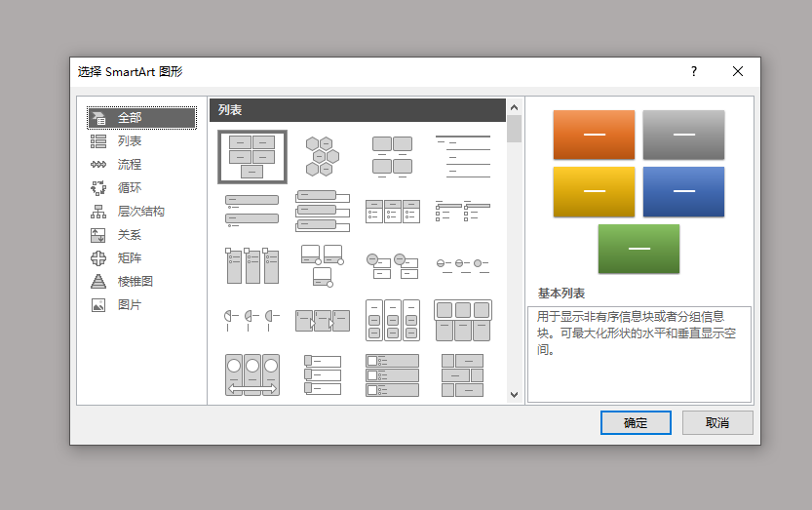The width and height of the screenshot is (812, 510).
Task: Choose the horizontal picture list layout
Action: (463, 320)
